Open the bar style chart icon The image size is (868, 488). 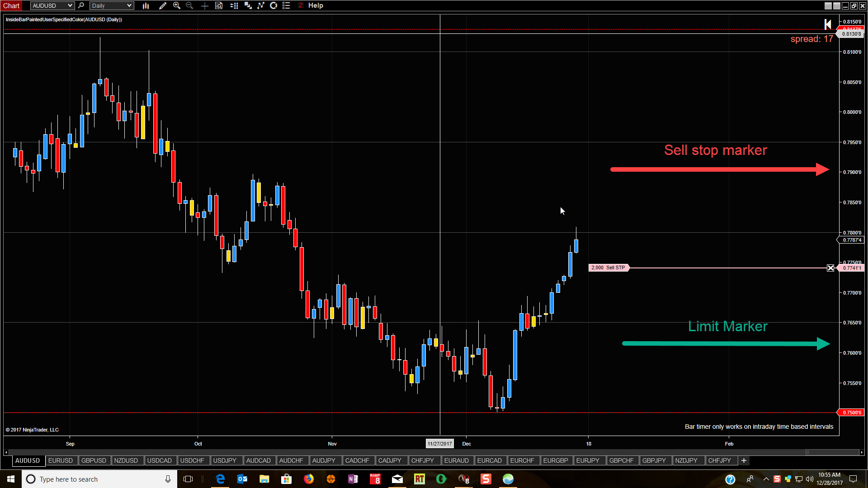pos(146,6)
